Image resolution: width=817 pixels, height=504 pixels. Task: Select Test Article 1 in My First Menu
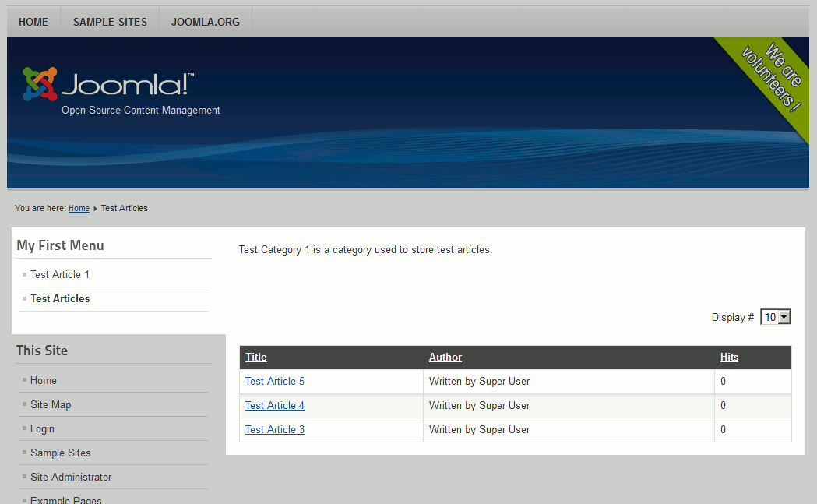tap(59, 275)
